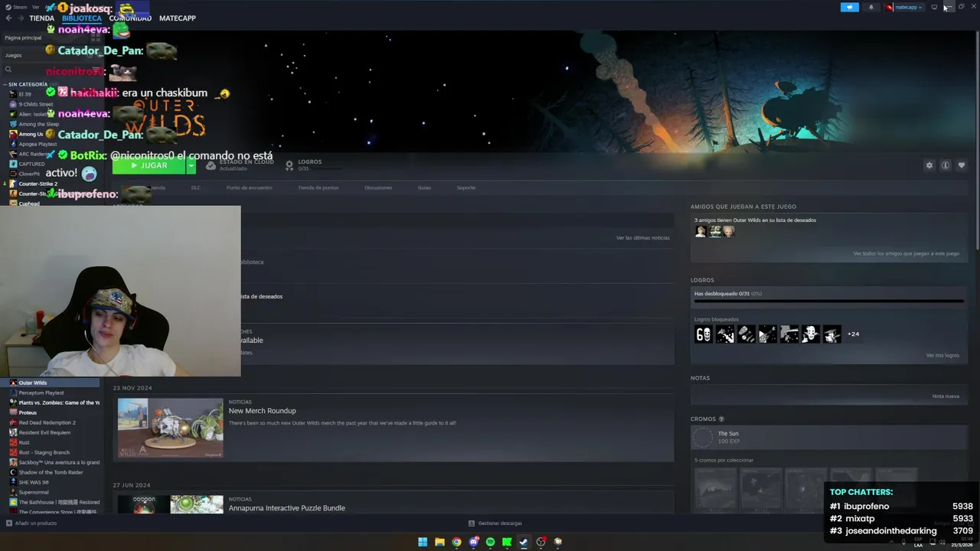This screenshot has height=551, width=980.
Task: Click the green JUGAR play button
Action: 149,165
